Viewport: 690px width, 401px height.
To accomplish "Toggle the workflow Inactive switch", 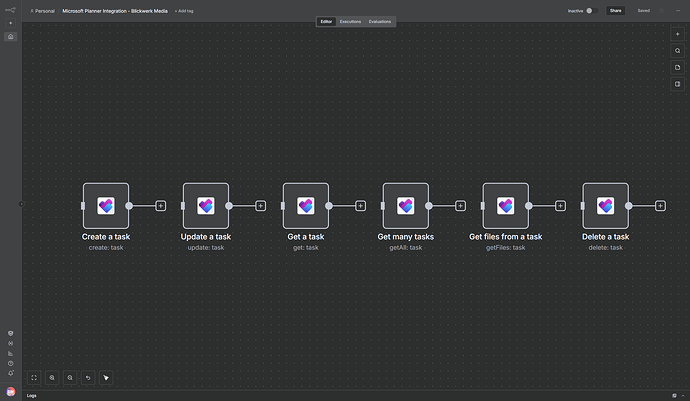I will click(x=589, y=11).
